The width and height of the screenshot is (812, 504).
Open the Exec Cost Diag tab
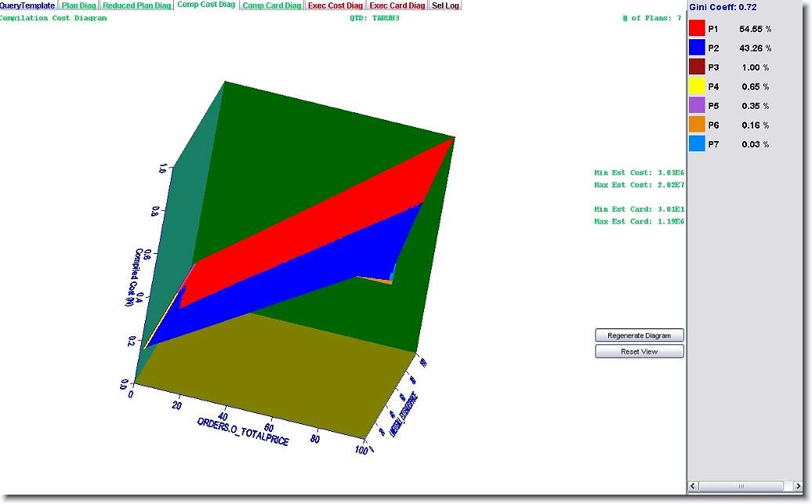(335, 5)
